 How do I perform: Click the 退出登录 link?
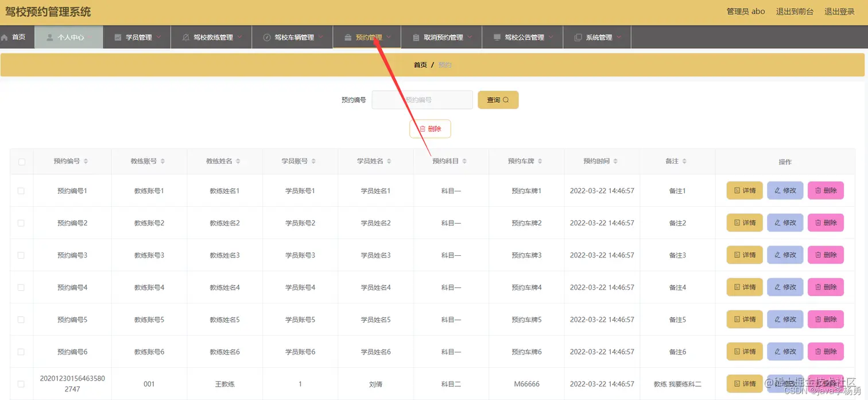839,11
